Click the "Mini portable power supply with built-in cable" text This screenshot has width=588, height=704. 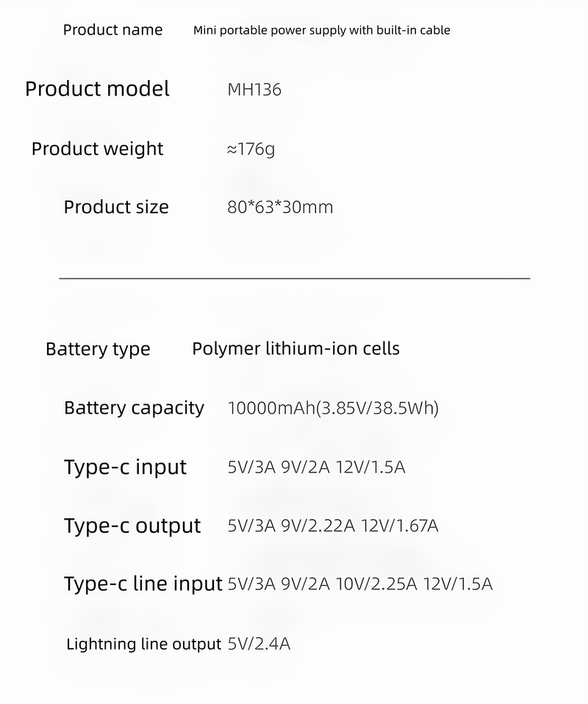click(321, 30)
